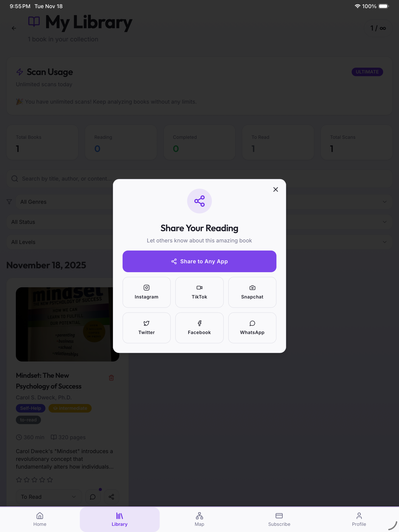Open the Map screen
The image size is (399, 532).
click(x=199, y=519)
